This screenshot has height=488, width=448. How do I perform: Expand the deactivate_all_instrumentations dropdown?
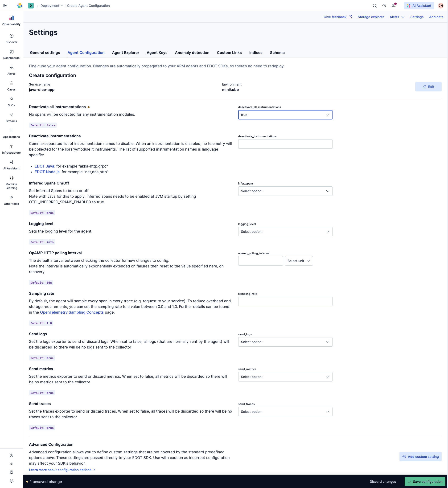point(285,115)
